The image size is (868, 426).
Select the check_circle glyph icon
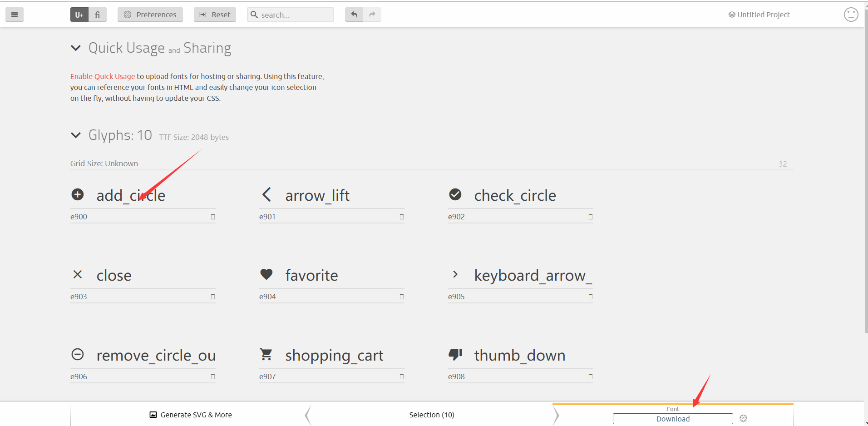[x=455, y=194]
